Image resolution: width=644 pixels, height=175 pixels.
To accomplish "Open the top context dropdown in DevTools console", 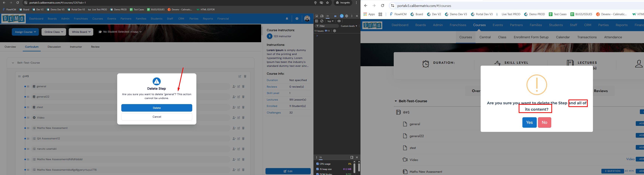I will tap(330, 21).
